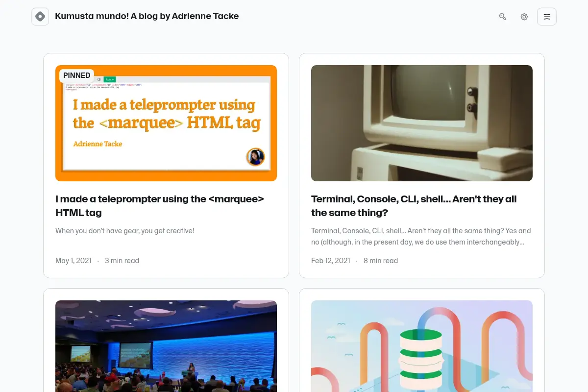The width and height of the screenshot is (588, 392).
Task: Click the author avatar in teleprompter cover
Action: pos(255,157)
